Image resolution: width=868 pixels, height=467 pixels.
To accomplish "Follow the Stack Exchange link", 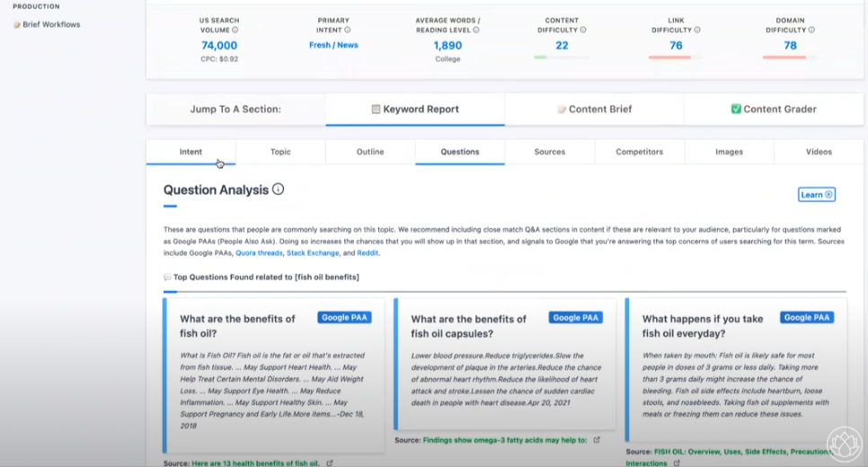I will pos(313,253).
